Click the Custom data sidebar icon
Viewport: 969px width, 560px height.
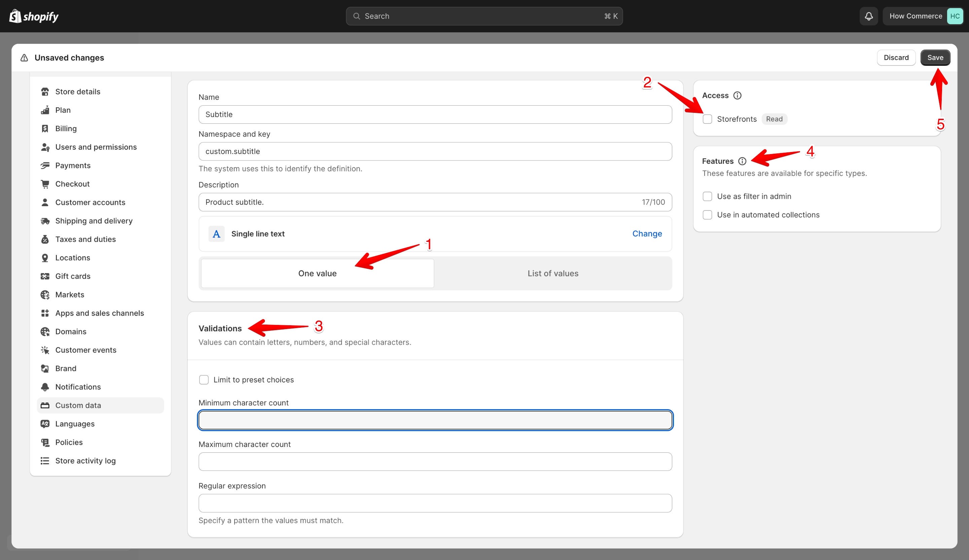(x=45, y=405)
